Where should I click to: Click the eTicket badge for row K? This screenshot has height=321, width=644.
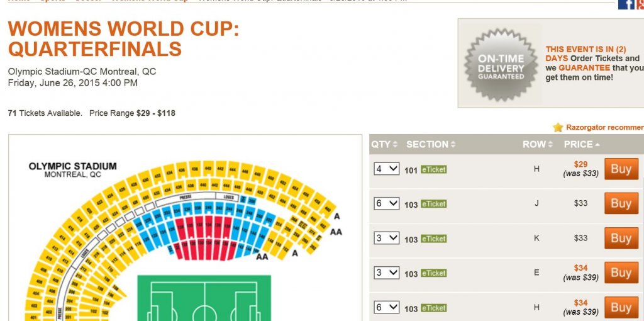(x=434, y=239)
